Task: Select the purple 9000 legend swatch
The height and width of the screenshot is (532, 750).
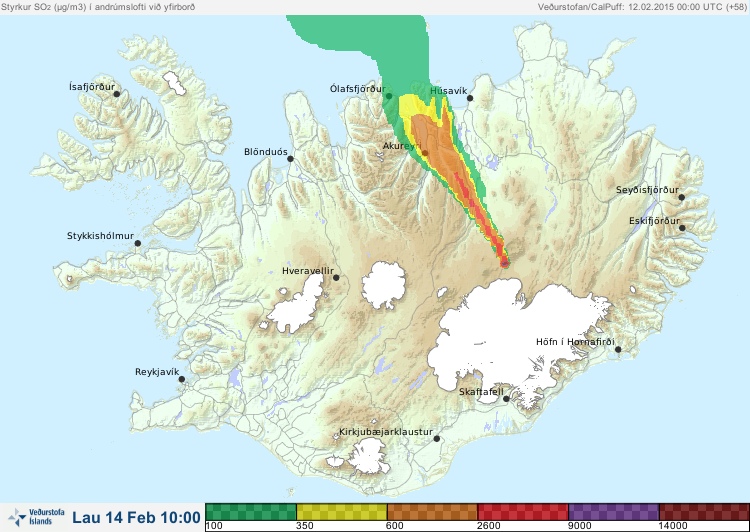Action: point(614,511)
